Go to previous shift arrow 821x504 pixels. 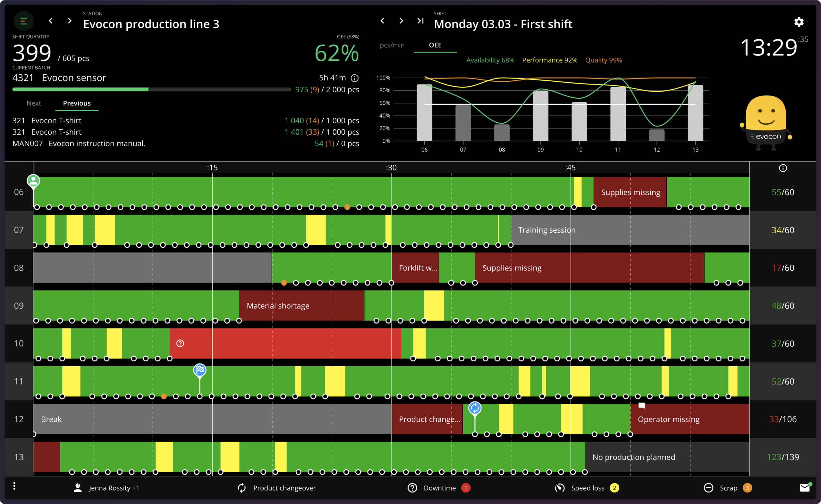click(x=382, y=21)
